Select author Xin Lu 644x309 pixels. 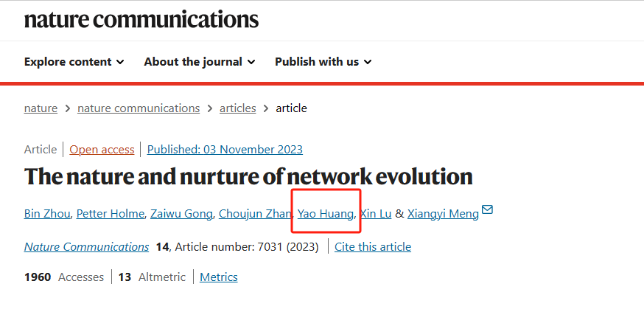[375, 214]
